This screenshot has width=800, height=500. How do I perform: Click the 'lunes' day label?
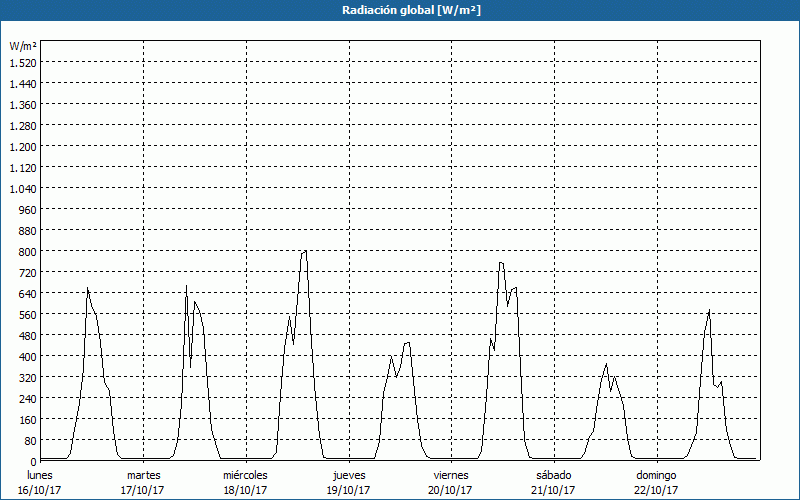[40, 475]
